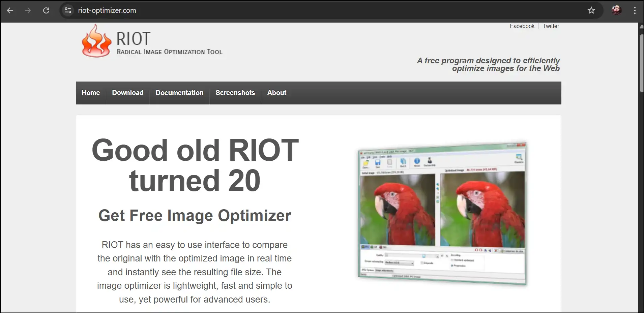Bookmark this page with the star icon
Image resolution: width=644 pixels, height=313 pixels.
tap(591, 10)
